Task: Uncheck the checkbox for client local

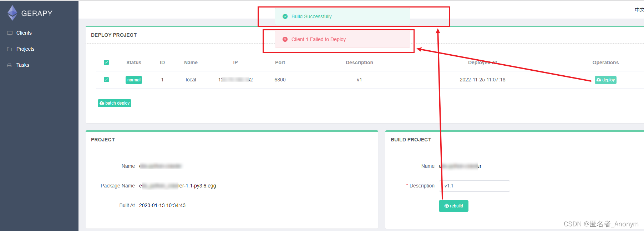Action: [x=106, y=80]
